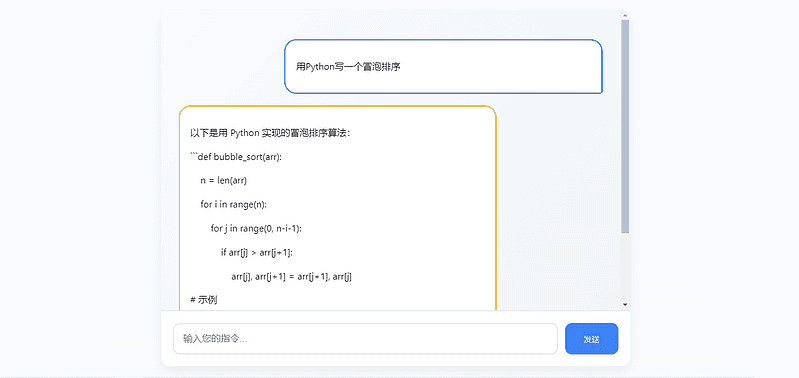Click the n = len(arr) line
Screen dimensions: 799x378
tap(224, 181)
